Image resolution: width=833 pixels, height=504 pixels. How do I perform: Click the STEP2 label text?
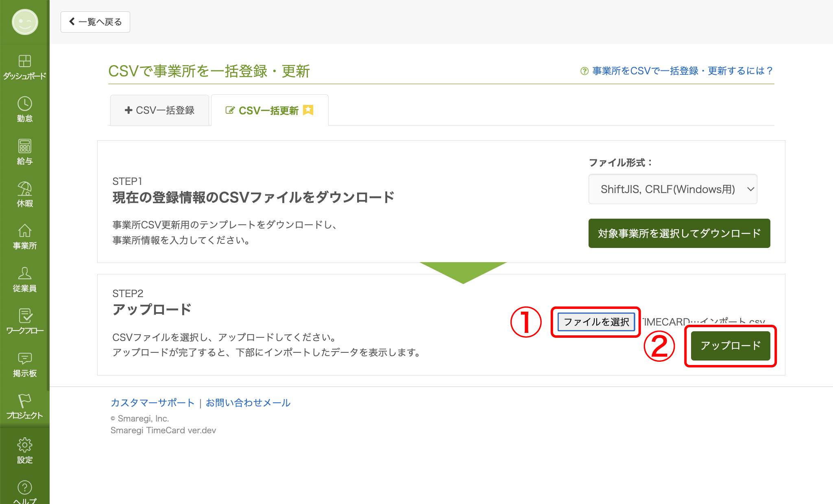(x=128, y=293)
